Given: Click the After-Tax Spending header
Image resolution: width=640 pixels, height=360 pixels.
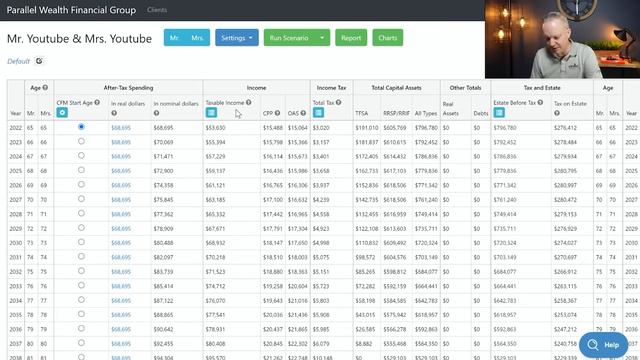Looking at the screenshot, I should 128,88.
